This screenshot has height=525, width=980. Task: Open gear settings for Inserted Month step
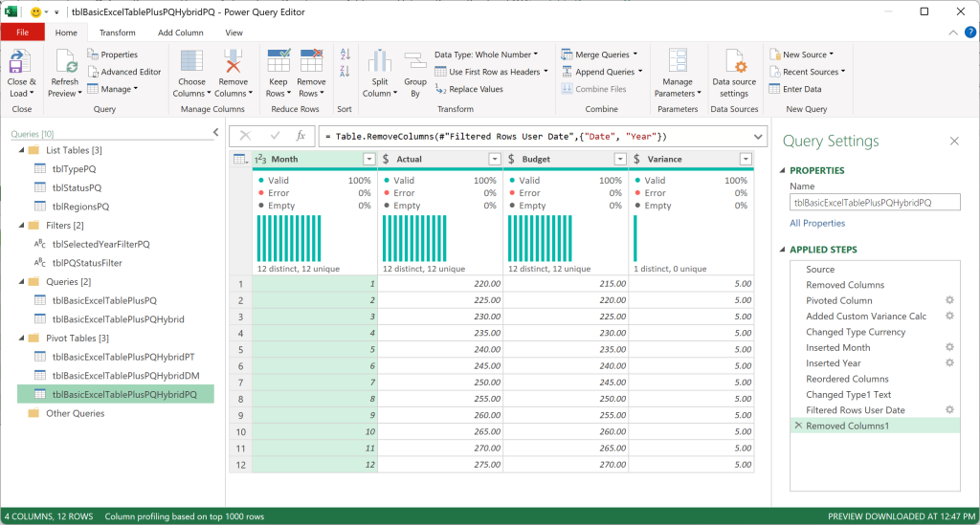(949, 347)
